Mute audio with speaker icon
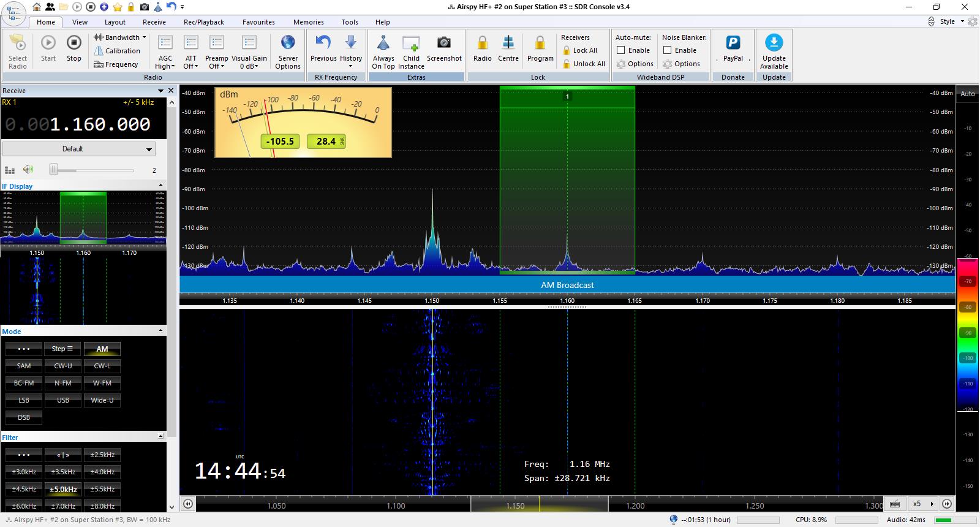 tap(28, 170)
